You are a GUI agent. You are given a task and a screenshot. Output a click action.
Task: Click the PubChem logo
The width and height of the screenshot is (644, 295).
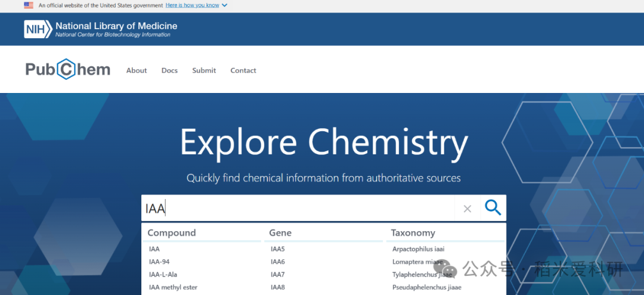68,70
